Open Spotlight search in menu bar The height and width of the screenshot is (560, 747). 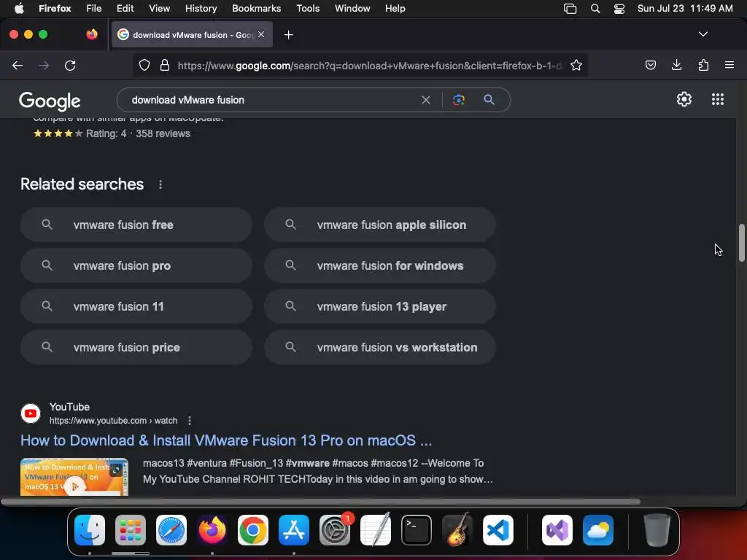[595, 8]
